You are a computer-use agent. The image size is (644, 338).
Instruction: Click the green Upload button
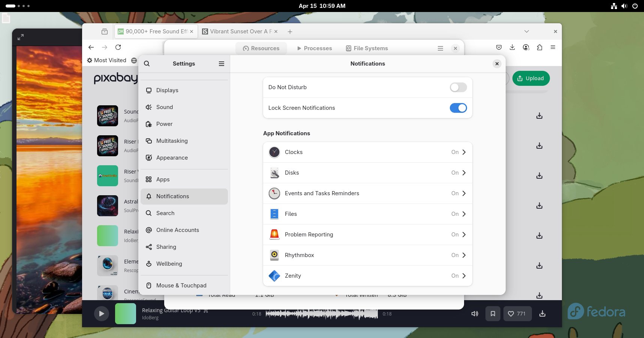pos(531,78)
